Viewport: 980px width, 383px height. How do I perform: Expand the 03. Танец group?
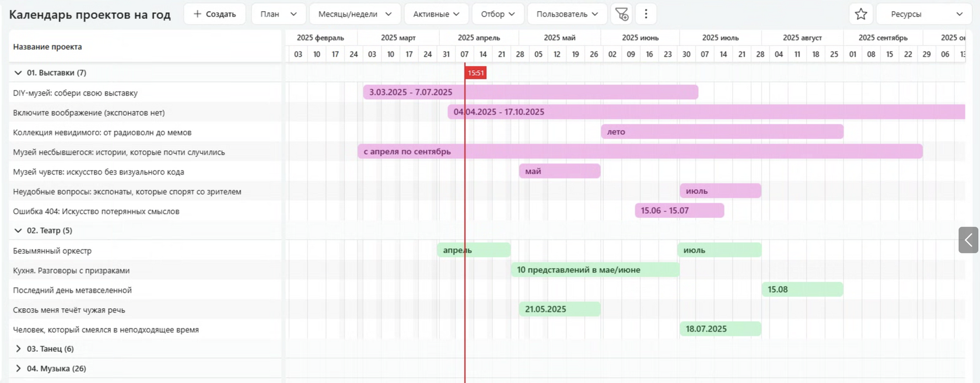pos(18,349)
